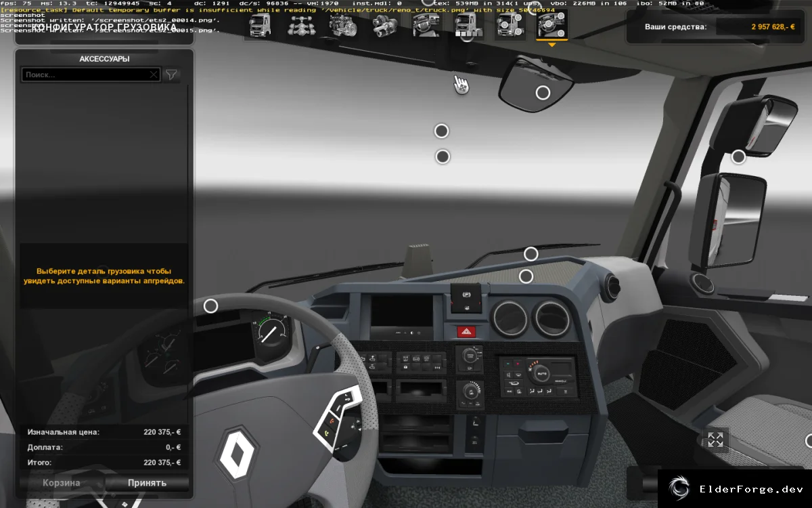Image resolution: width=812 pixels, height=508 pixels.
Task: Select the accessory slot by the side mirrors
Action: pos(738,156)
